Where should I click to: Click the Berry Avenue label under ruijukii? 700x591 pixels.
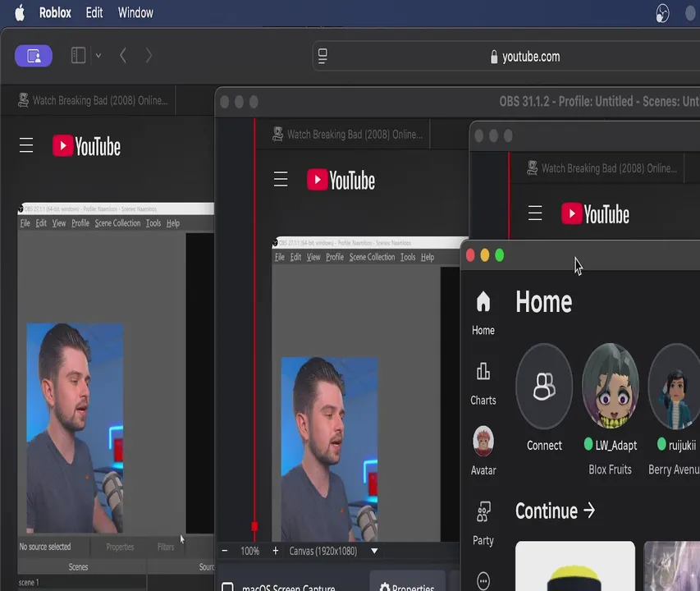point(674,470)
